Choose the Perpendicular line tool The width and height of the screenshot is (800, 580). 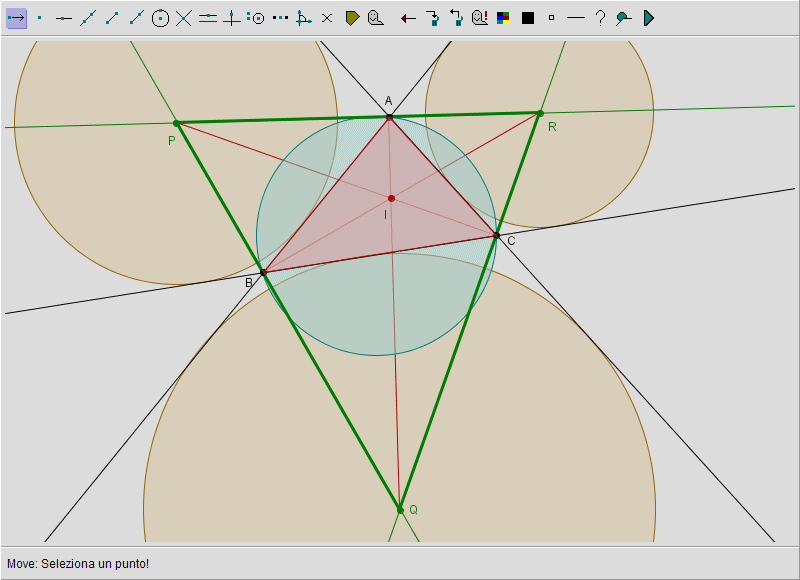232,18
